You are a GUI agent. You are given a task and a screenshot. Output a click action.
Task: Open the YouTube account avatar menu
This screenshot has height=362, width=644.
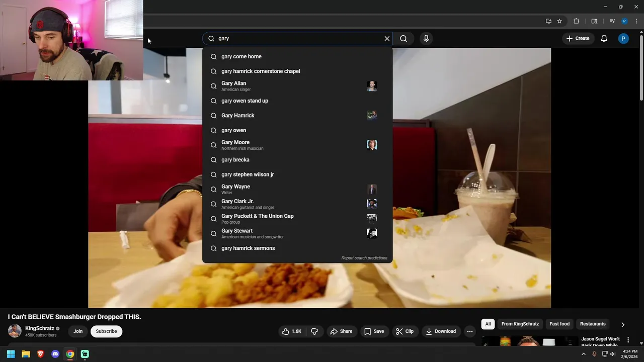(623, 38)
